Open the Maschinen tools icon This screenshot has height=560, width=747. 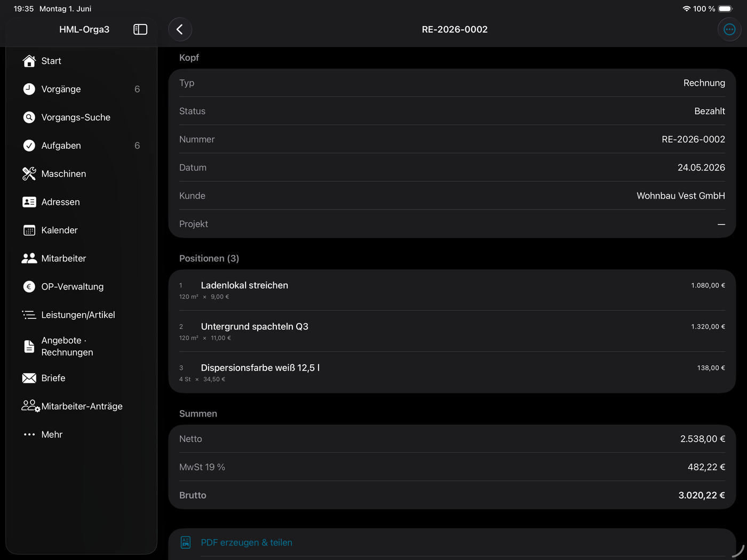(29, 174)
